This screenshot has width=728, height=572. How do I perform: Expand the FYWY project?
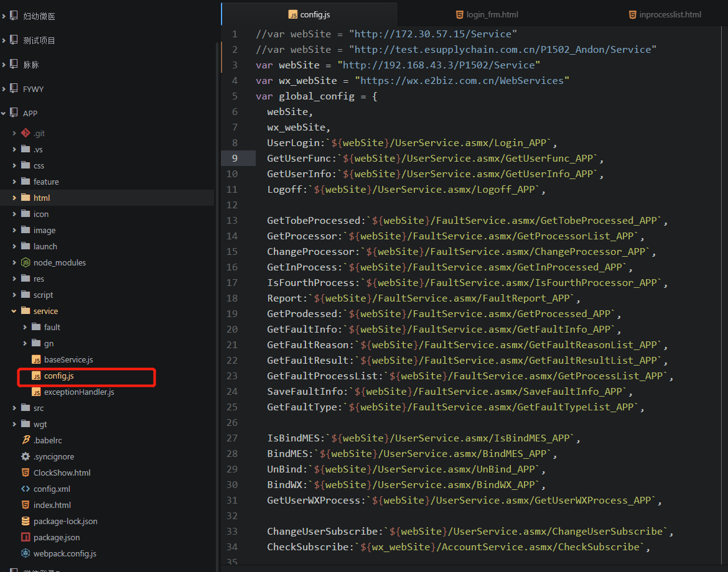(4, 89)
